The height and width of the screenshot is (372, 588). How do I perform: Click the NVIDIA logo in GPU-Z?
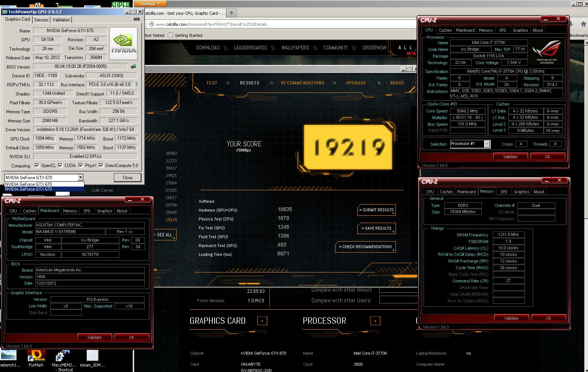click(x=124, y=44)
